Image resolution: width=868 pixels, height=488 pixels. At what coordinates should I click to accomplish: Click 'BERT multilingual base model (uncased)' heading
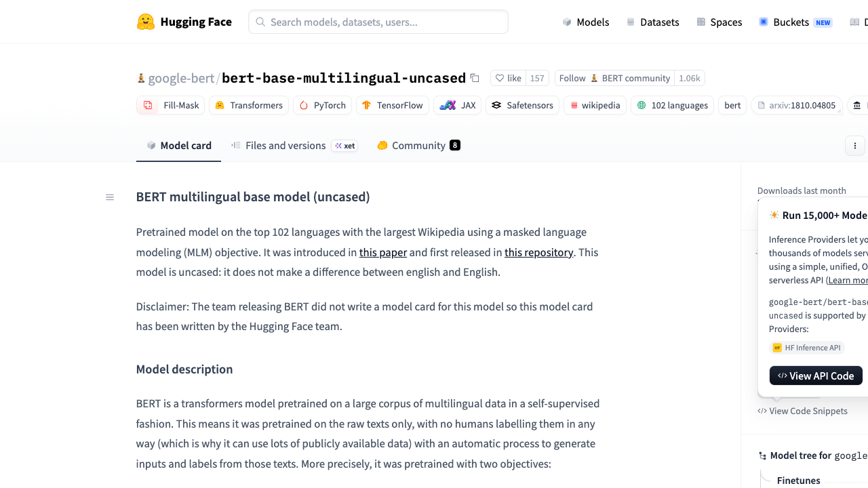point(253,197)
